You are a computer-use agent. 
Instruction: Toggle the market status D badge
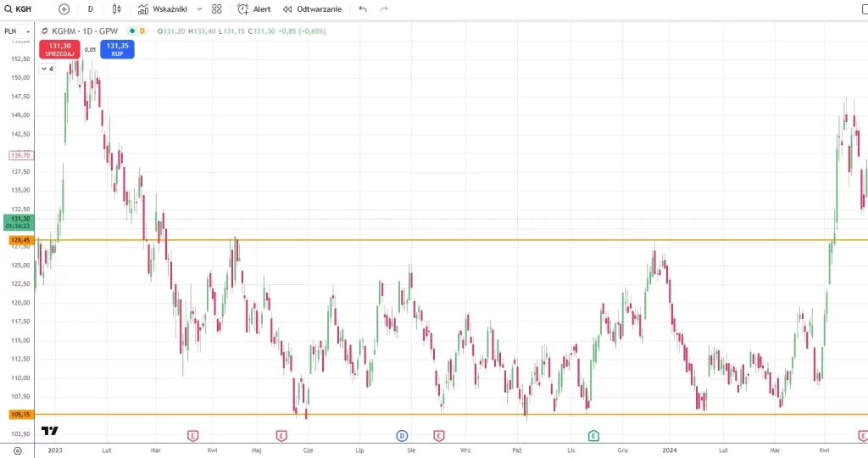click(x=142, y=31)
